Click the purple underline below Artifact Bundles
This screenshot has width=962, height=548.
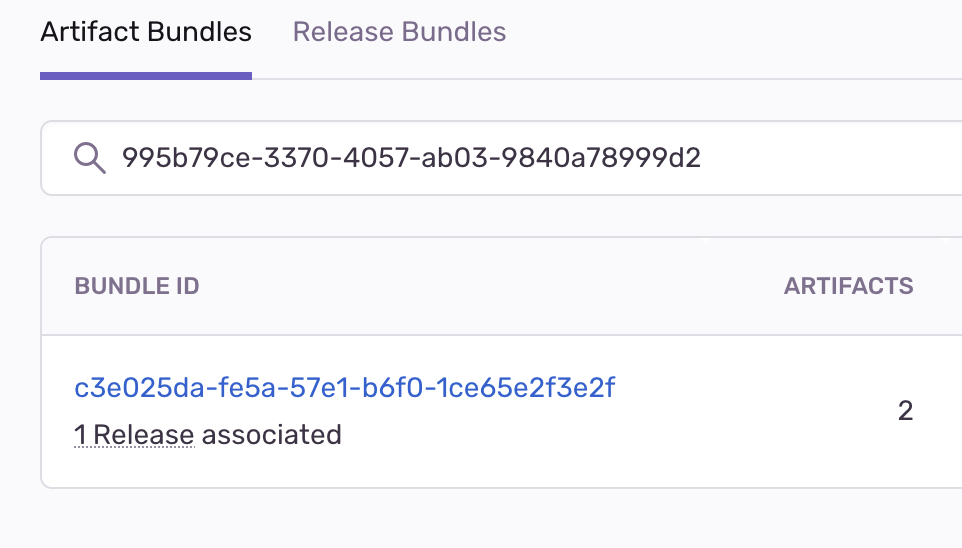(146, 75)
